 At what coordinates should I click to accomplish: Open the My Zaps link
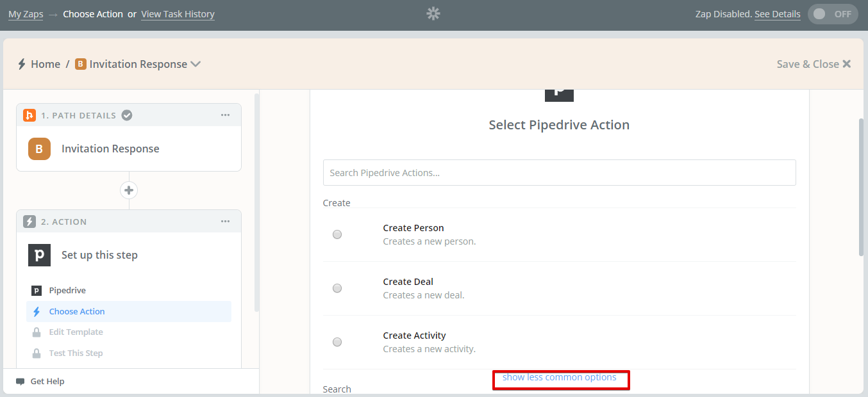(26, 13)
